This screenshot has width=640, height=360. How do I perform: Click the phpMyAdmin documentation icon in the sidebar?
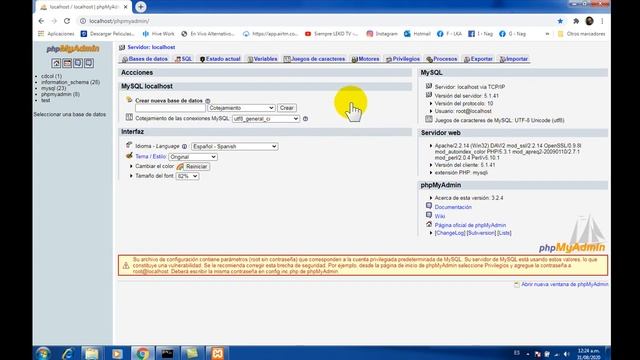coord(78,63)
